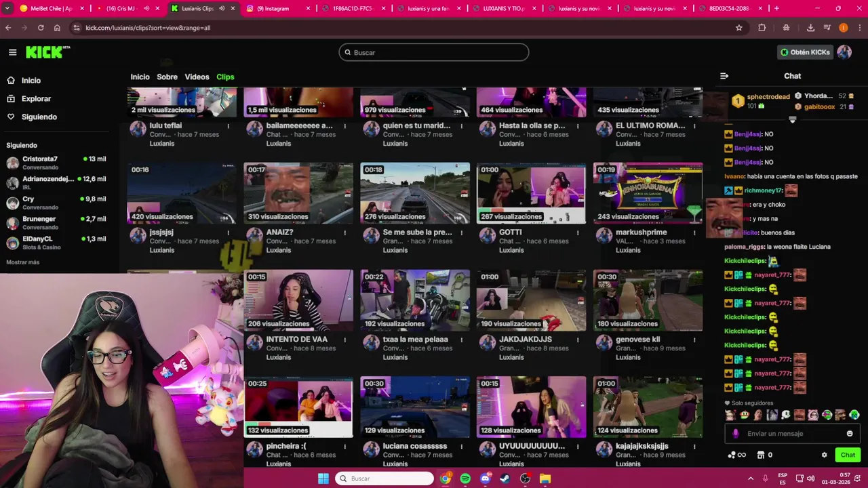Viewport: 868px width, 488px height.
Task: Open the hamburger sidebar menu
Action: (12, 52)
